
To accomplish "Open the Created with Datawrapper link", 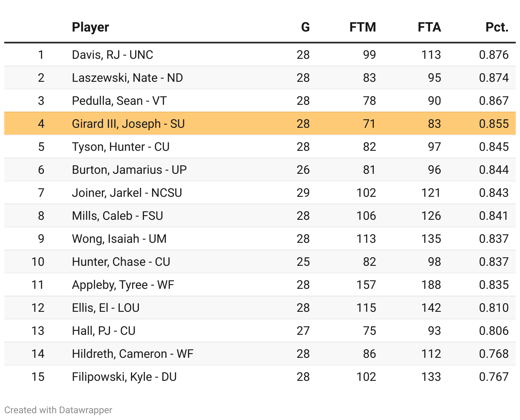I will (58, 410).
